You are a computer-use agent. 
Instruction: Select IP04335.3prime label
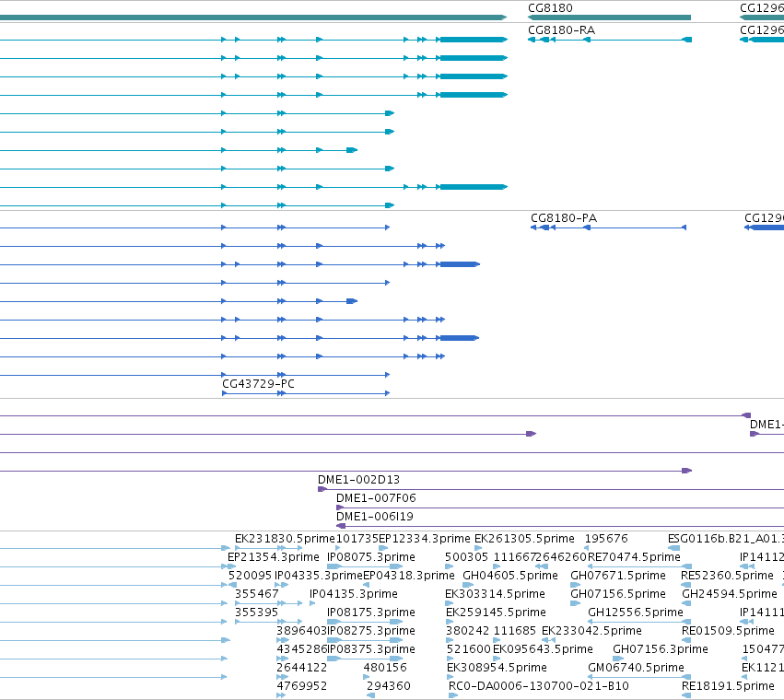pos(319,576)
